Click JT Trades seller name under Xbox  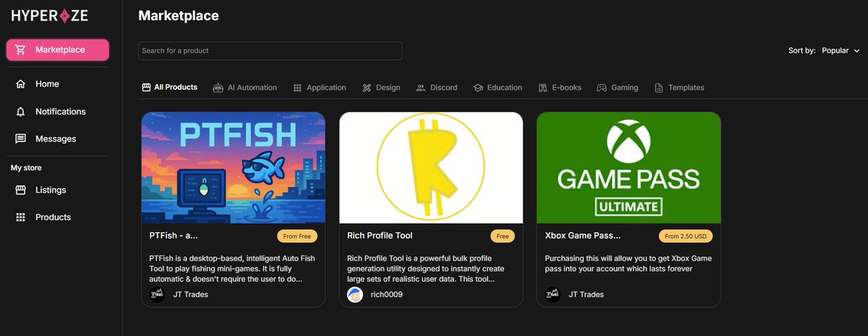pos(586,295)
